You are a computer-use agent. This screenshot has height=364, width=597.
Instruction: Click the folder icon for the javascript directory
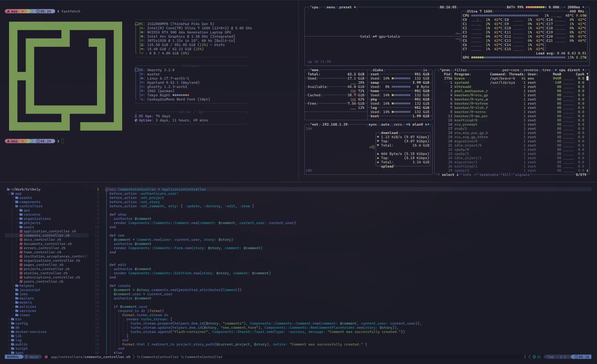tap(17, 290)
